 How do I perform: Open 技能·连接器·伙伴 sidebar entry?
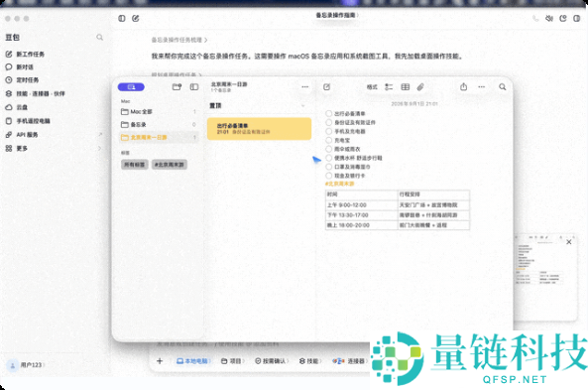(x=36, y=93)
